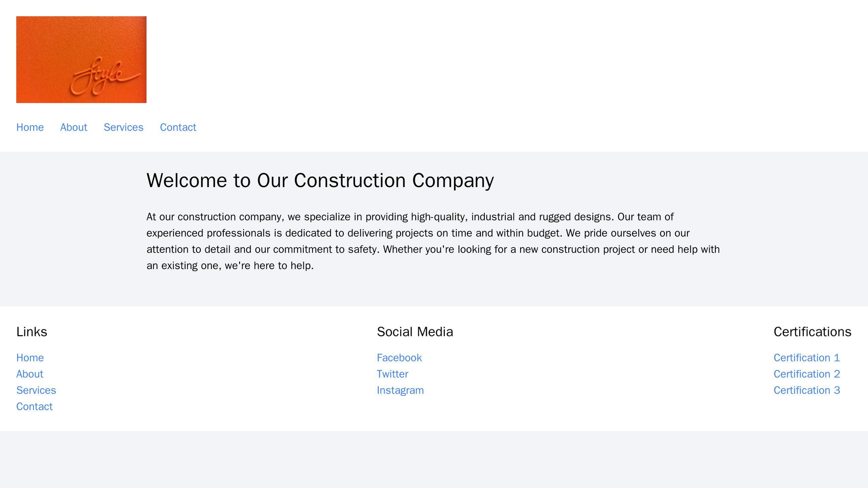This screenshot has width=868, height=488.
Task: Scroll down the main content area
Action: [434, 238]
